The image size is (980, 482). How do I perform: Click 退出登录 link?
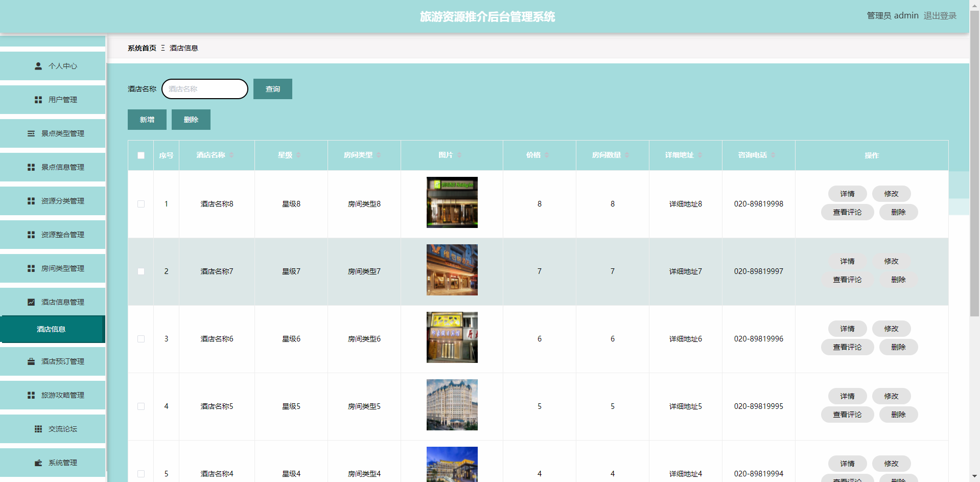[x=940, y=16]
